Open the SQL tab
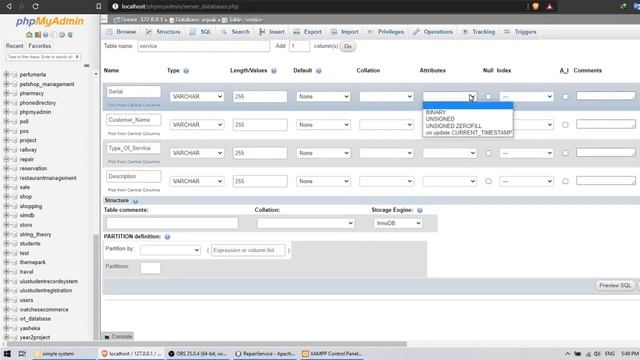This screenshot has height=360, width=640. (x=200, y=32)
